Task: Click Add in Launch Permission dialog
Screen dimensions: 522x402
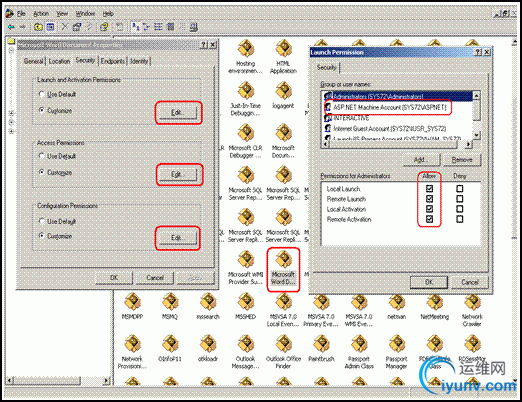Action: pyautogui.click(x=422, y=160)
